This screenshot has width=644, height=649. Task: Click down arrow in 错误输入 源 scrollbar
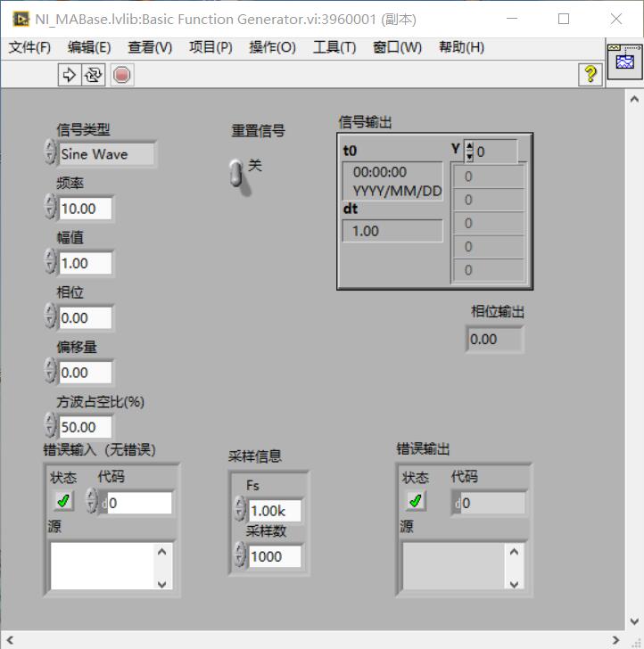162,584
